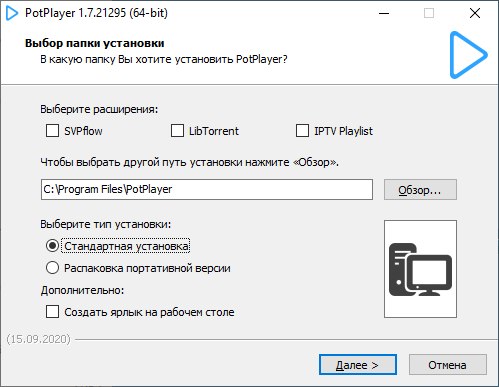Select 'Стандартная установка' radio button
This screenshot has width=499, height=387.
point(52,246)
